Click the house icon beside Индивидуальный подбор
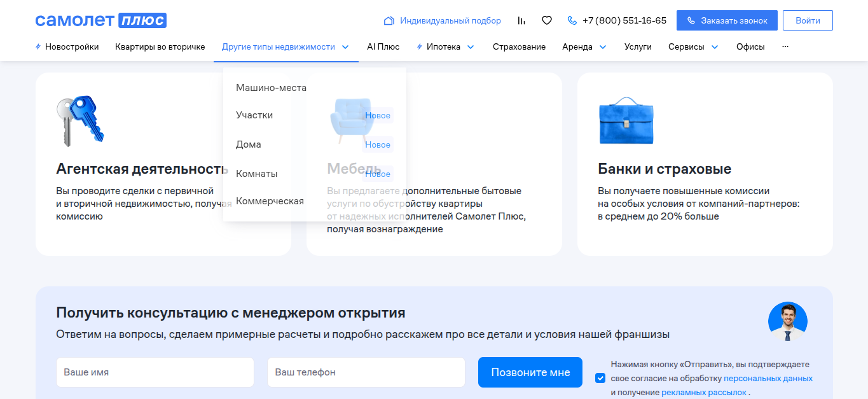The width and height of the screenshot is (868, 399). tap(389, 20)
